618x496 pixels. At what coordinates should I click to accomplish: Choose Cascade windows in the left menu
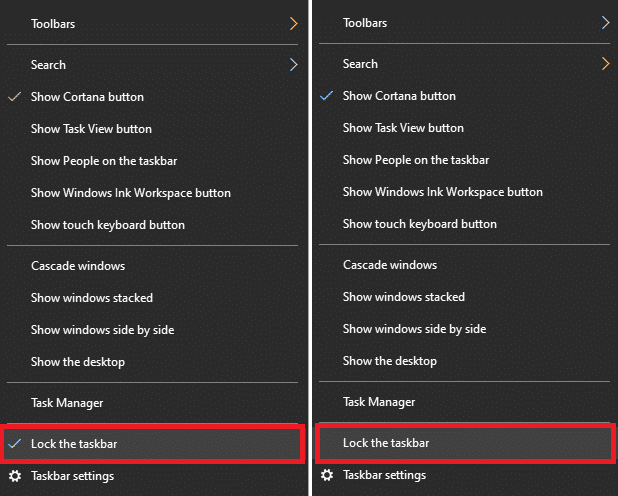click(x=78, y=266)
